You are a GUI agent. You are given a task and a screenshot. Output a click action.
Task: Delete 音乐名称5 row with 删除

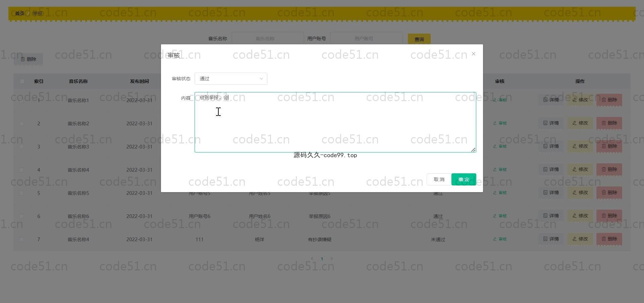[609, 192]
